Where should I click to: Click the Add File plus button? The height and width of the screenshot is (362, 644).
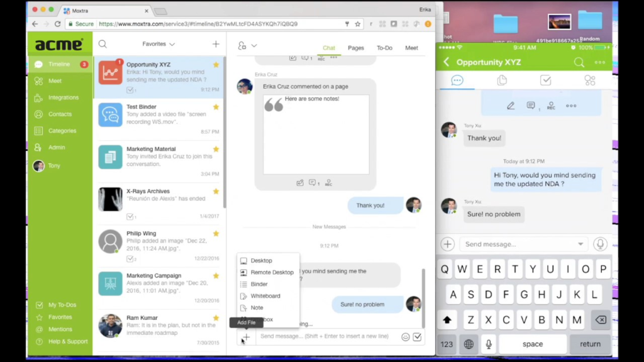(246, 337)
